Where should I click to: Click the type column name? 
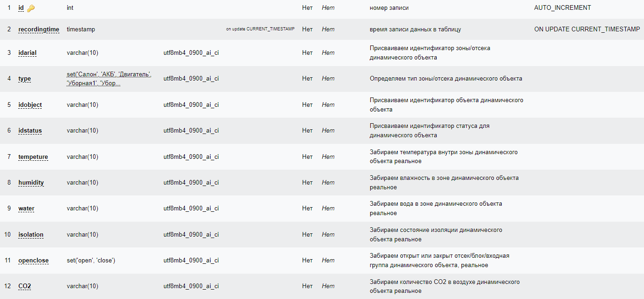pyautogui.click(x=25, y=78)
